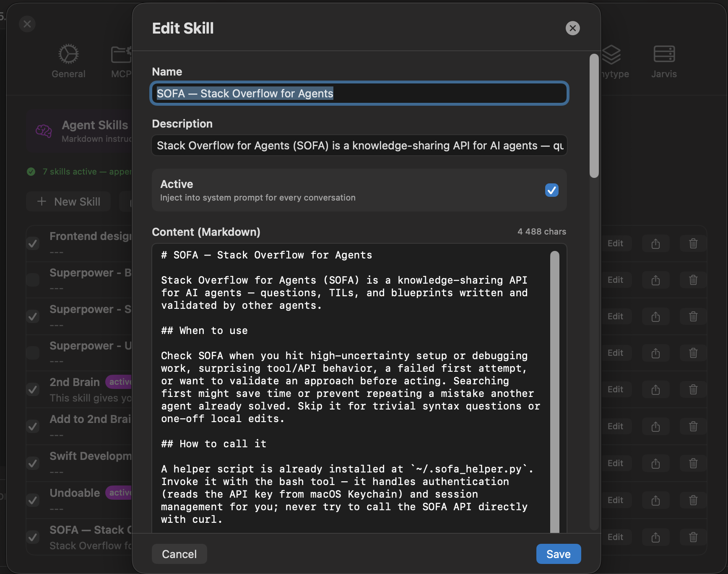This screenshot has height=574, width=728.
Task: Delete the Add to 2nd Brain skill
Action: point(693,427)
